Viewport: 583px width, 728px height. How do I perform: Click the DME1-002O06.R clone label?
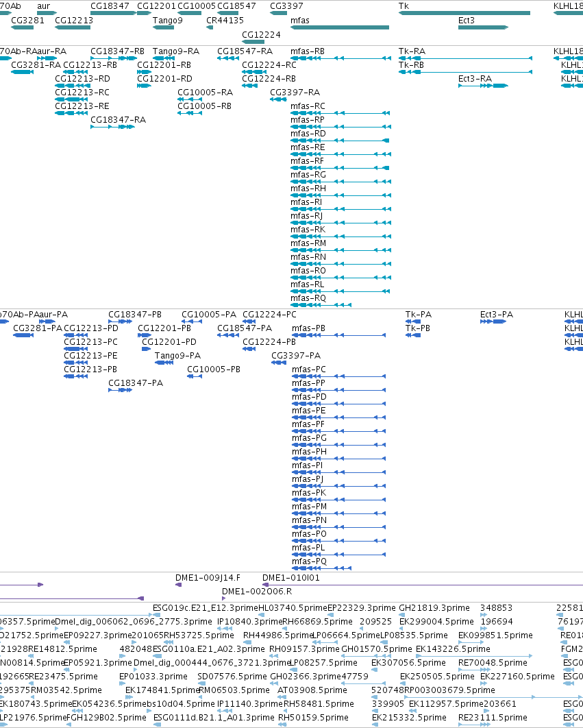257,592
